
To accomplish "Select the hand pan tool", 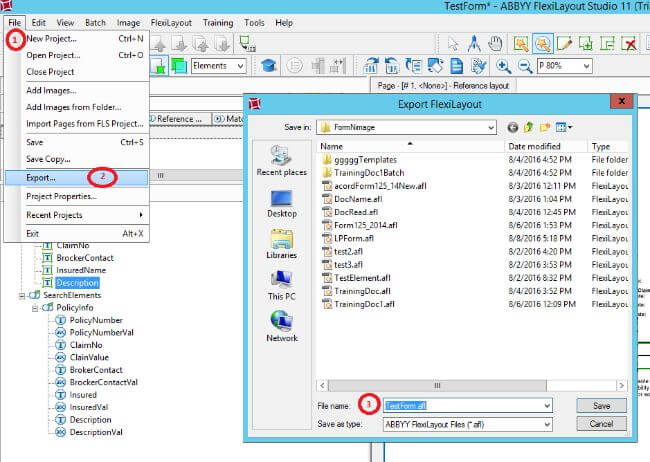I will [495, 44].
